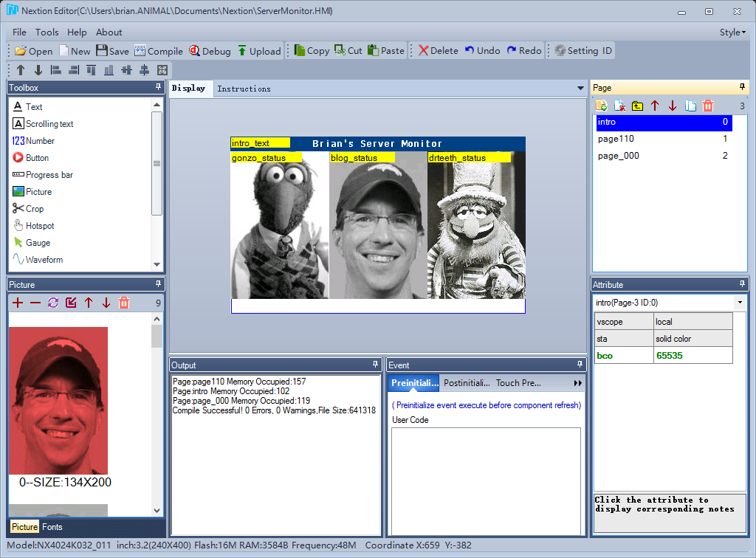Save the current project
Viewport: 756px width, 558px height.
112,51
